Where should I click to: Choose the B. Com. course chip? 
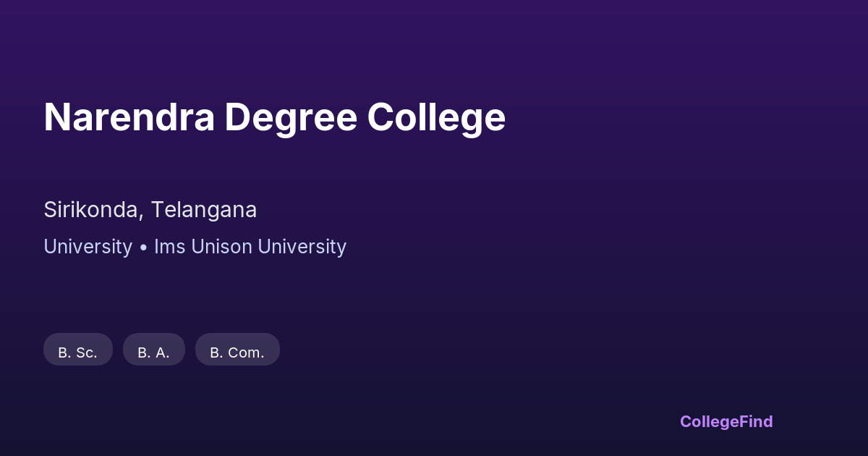tap(237, 350)
